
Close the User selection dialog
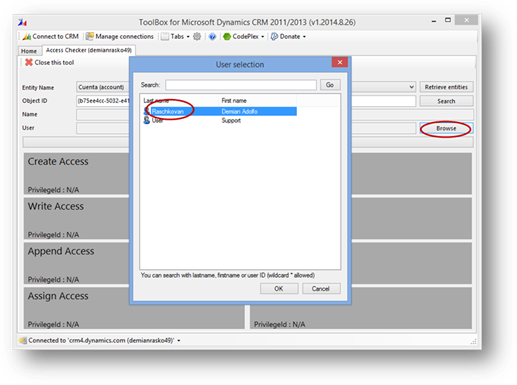point(340,62)
